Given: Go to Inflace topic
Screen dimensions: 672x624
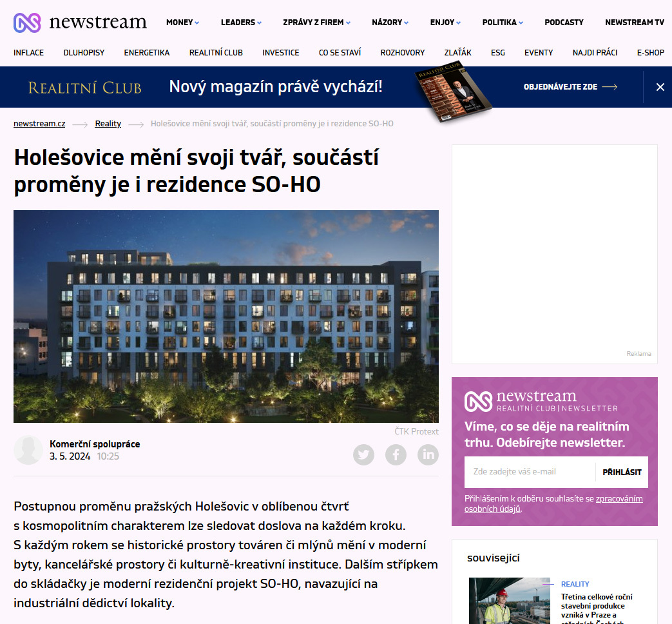Looking at the screenshot, I should coord(29,53).
